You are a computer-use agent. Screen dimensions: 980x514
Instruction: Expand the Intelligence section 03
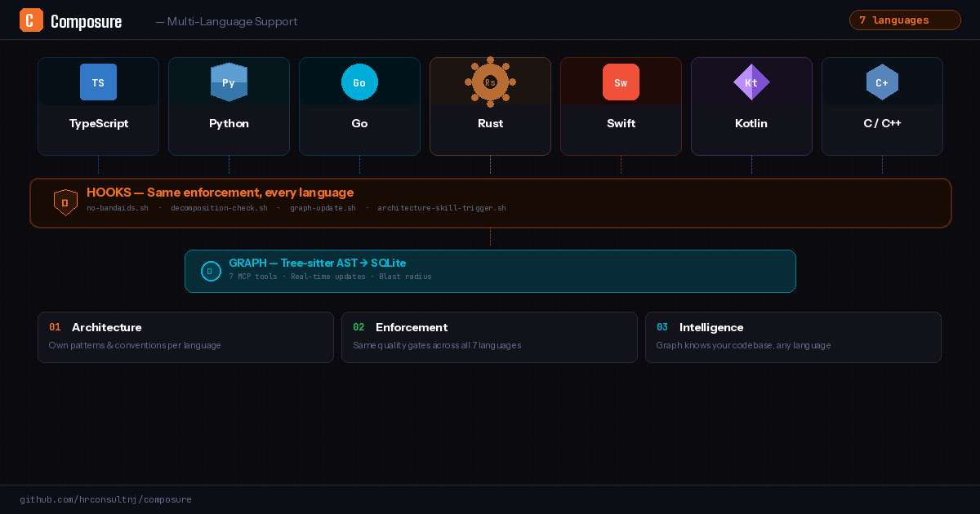793,336
